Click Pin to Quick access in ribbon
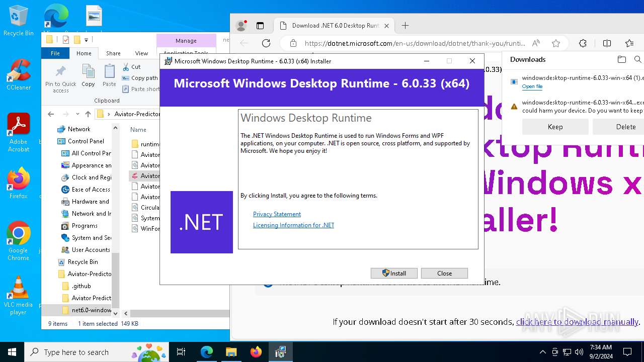644x362 pixels. (x=61, y=79)
